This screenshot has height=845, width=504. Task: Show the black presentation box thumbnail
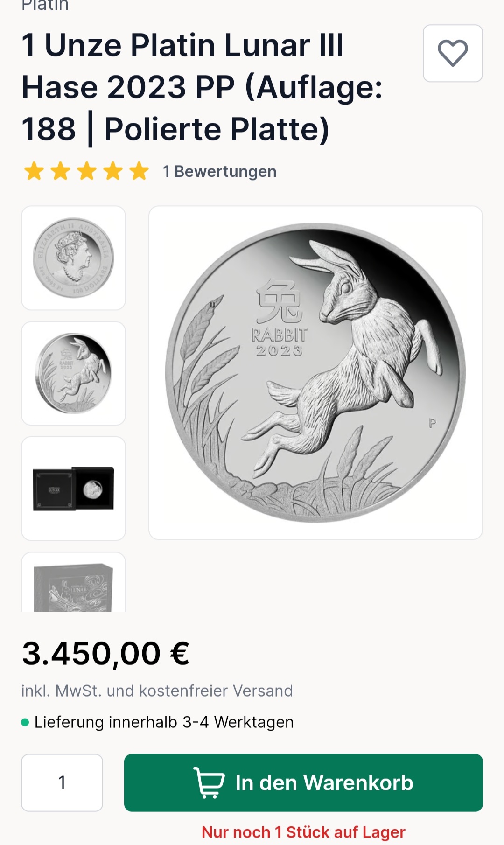tap(73, 489)
